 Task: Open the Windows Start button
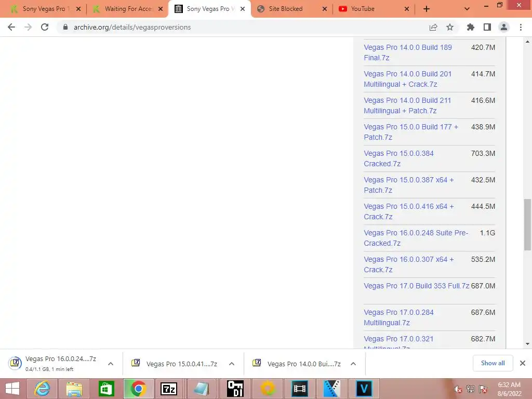tap(12, 389)
